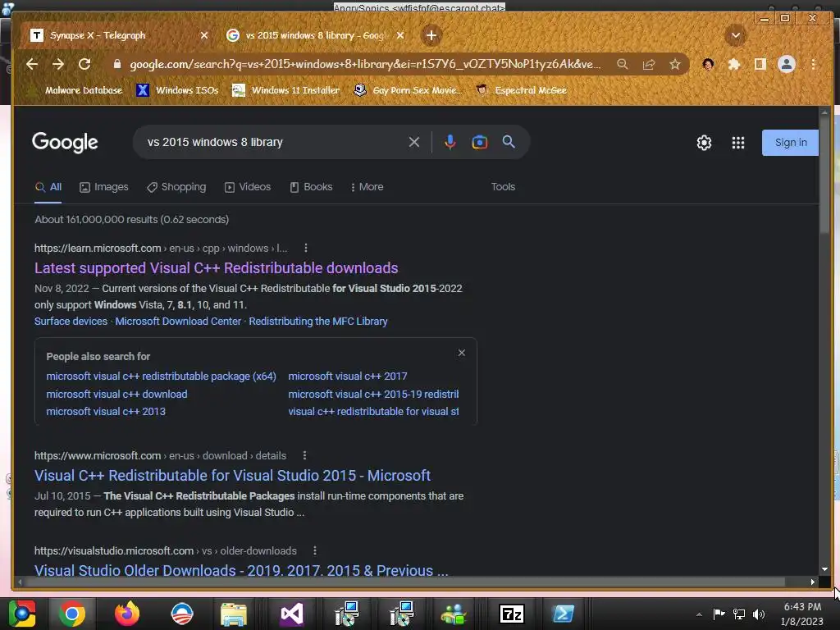Screen dimensions: 840x630
Task: Click the vertical page scrollbar
Action: coord(824,177)
